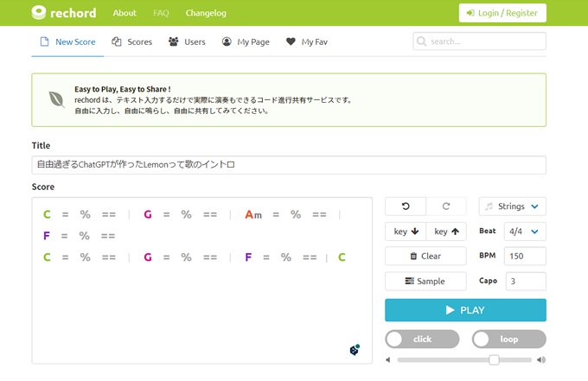
Task: Open the My Fav tab
Action: coord(307,42)
